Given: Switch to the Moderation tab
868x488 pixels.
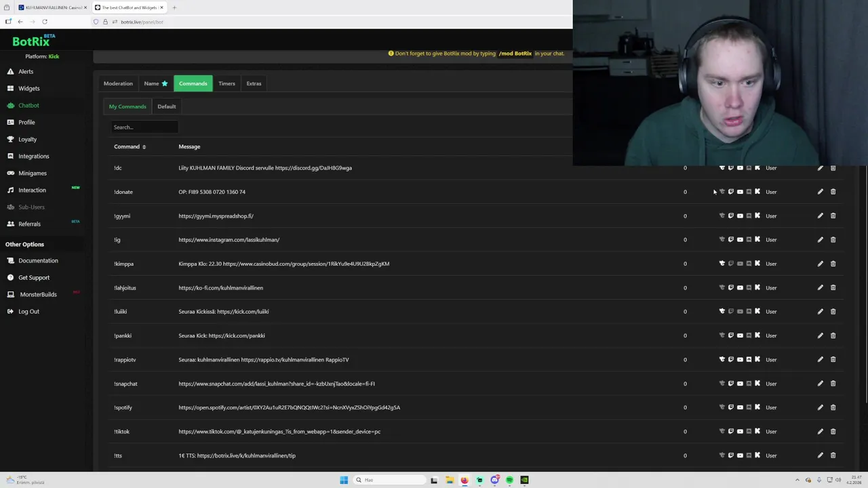Looking at the screenshot, I should 118,83.
